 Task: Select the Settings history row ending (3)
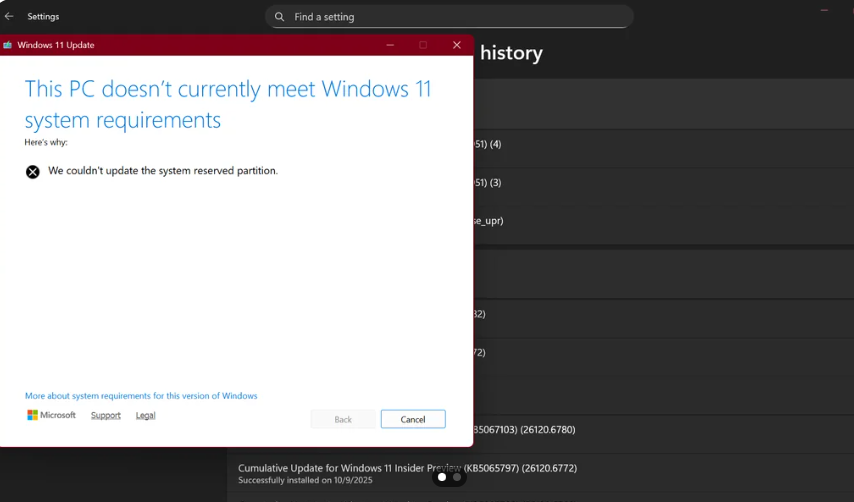[663, 187]
